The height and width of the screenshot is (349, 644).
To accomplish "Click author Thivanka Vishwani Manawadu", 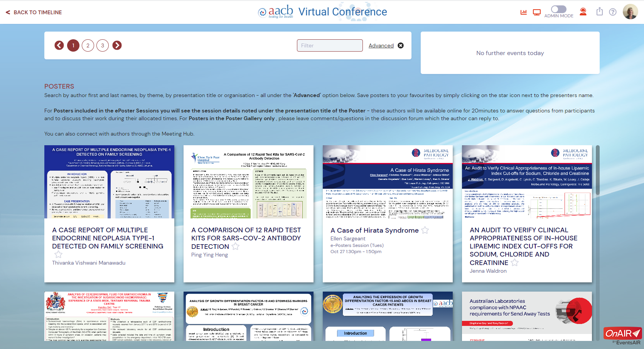I will click(89, 263).
